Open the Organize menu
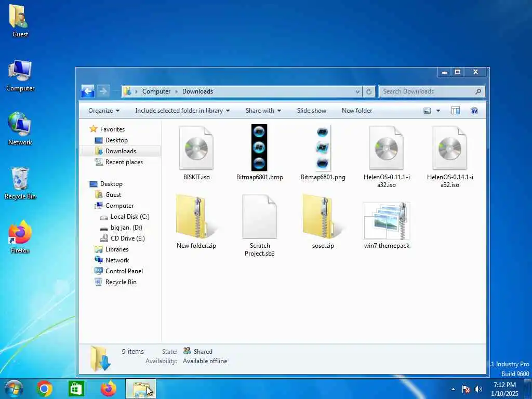The width and height of the screenshot is (532, 399). coord(104,111)
